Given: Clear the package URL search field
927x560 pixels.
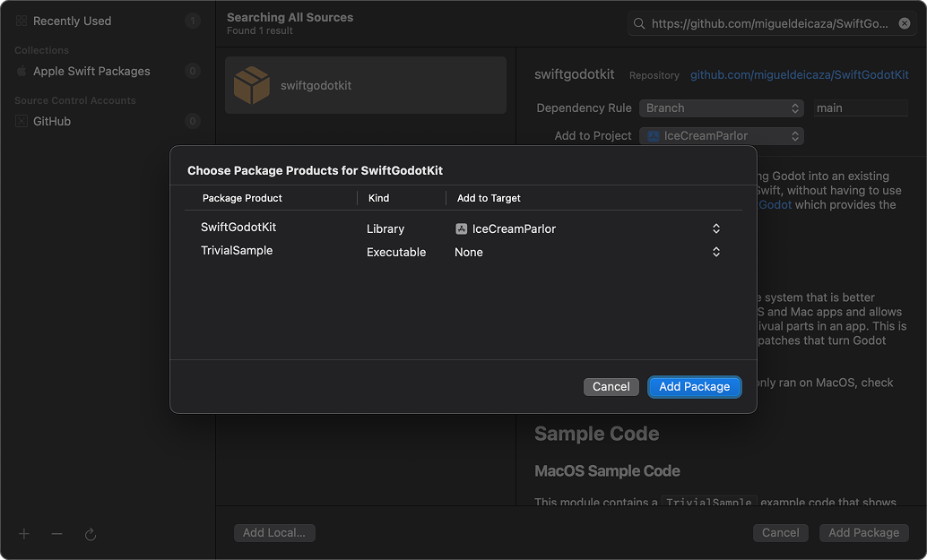Looking at the screenshot, I should click(905, 23).
